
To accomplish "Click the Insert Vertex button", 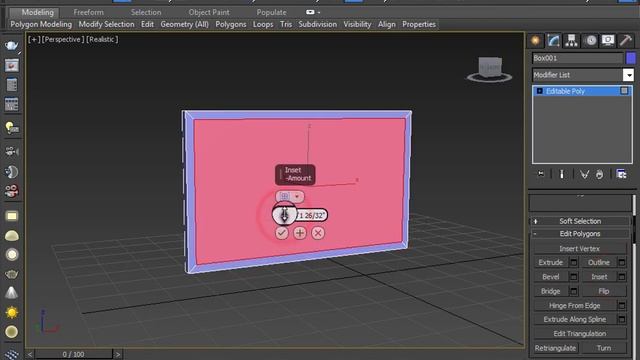I will click(580, 248).
